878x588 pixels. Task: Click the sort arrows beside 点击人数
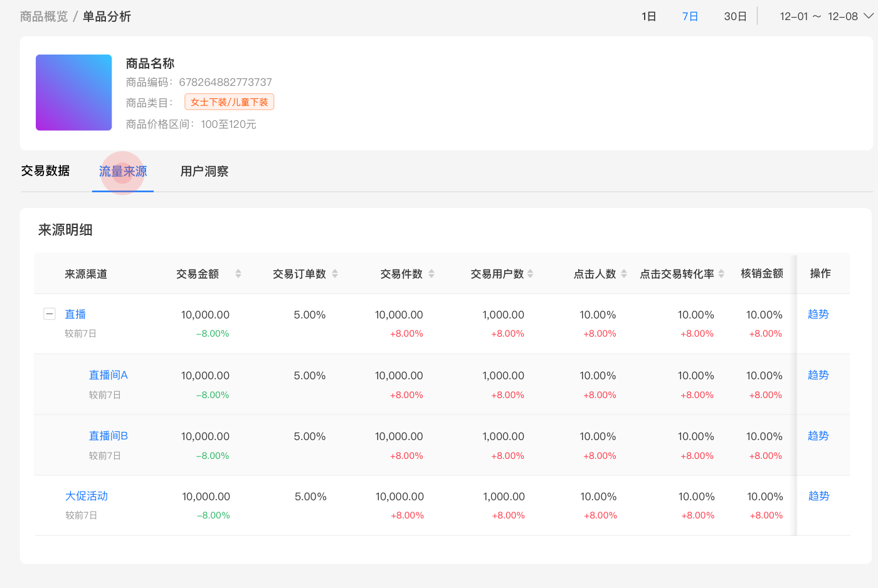click(x=623, y=273)
